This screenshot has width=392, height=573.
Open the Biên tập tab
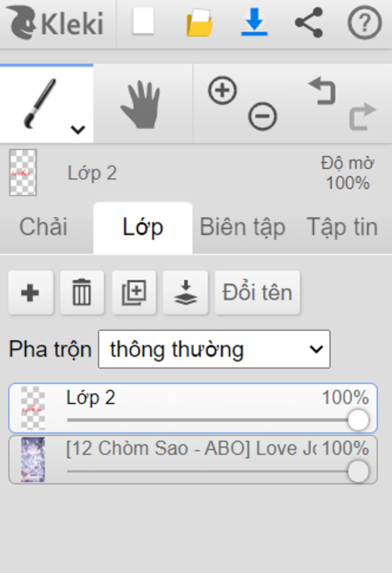tap(243, 228)
